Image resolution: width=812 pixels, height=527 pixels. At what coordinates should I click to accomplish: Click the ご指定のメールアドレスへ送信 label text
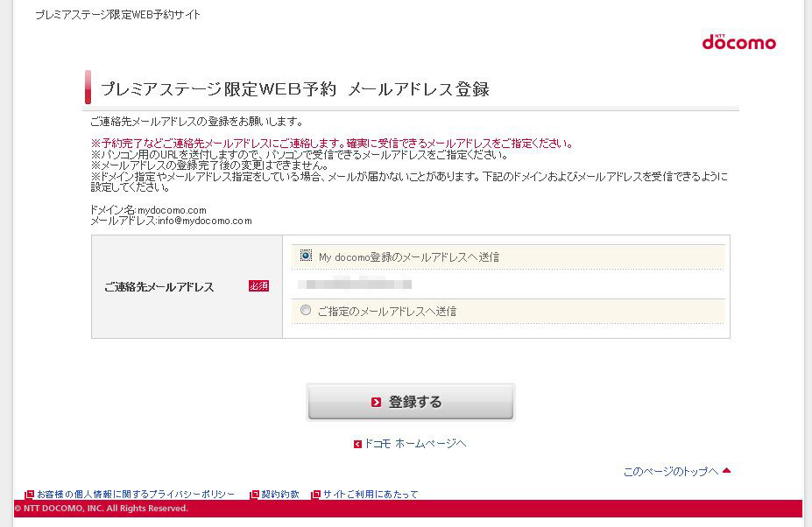click(386, 312)
